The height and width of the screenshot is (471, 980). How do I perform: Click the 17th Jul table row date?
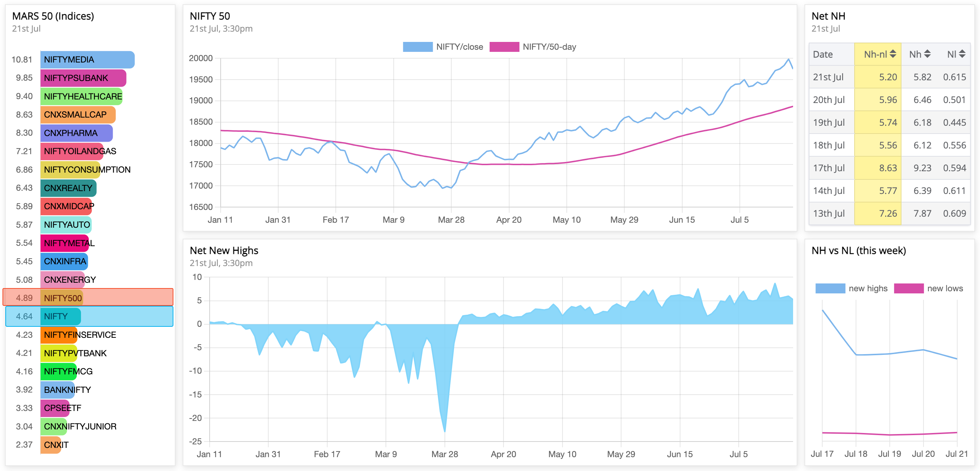(829, 168)
